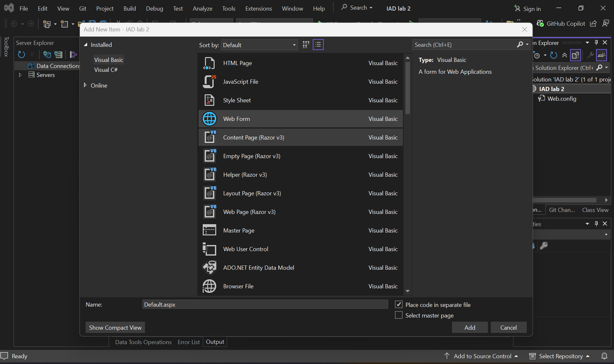
Task: Click the Cancel button
Action: pos(508,327)
